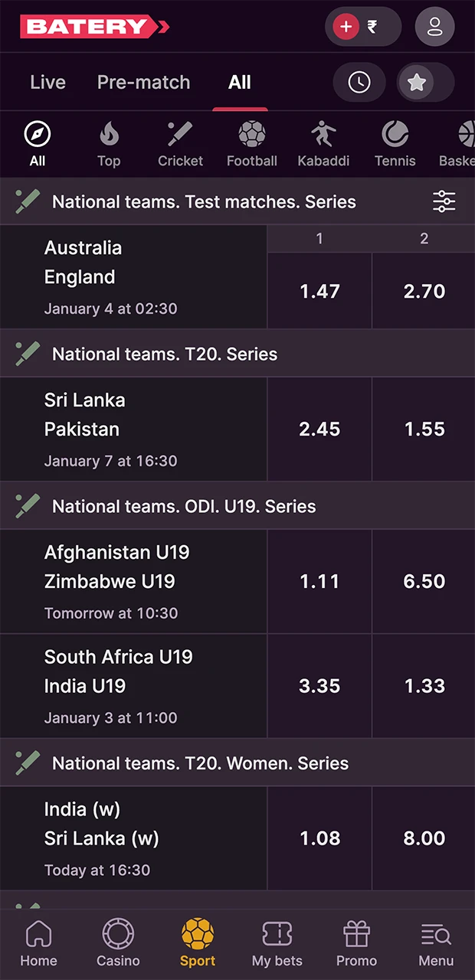Open odds filter settings for Test matches series

coord(444,201)
